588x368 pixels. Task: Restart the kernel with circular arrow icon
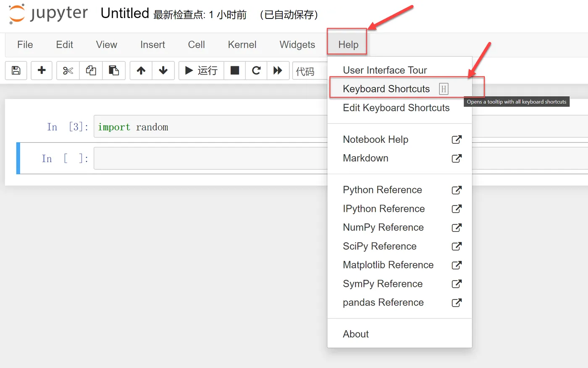coord(256,70)
